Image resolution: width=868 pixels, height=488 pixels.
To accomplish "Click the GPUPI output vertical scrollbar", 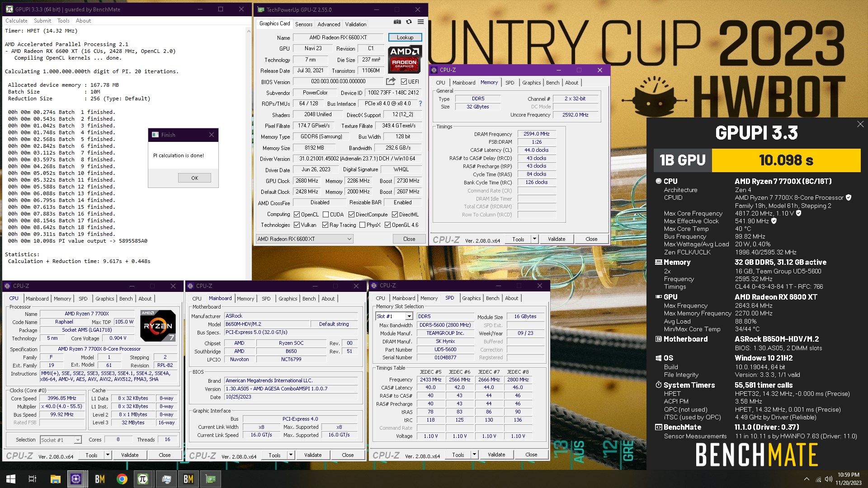I will [248, 154].
